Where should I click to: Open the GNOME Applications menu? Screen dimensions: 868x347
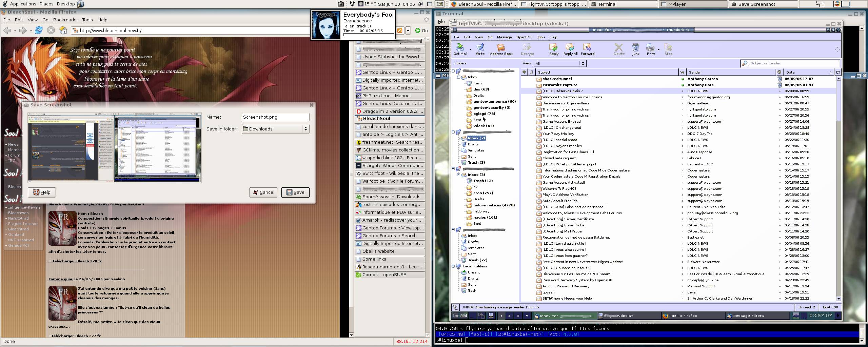coord(23,4)
